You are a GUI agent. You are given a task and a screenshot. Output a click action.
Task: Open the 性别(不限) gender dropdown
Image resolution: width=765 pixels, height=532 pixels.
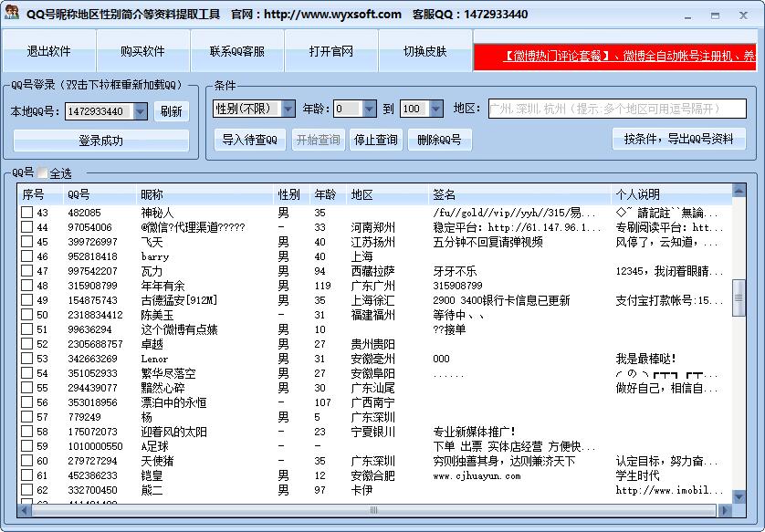[288, 109]
